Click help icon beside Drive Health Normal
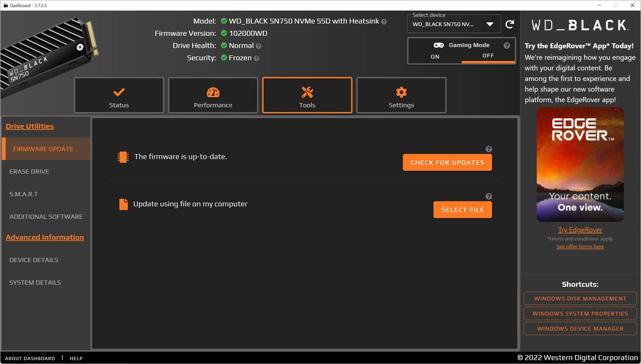The image size is (641, 364). pyautogui.click(x=259, y=46)
